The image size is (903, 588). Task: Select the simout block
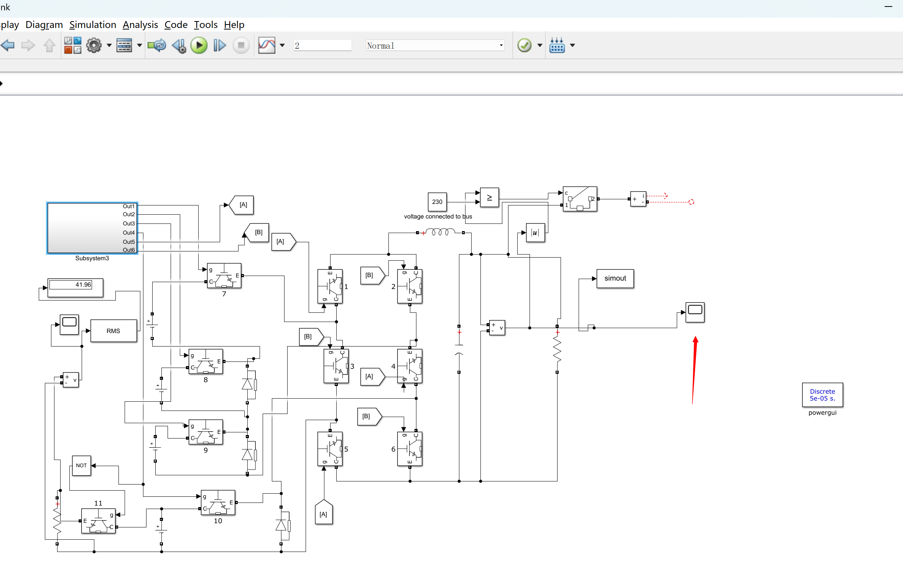615,279
